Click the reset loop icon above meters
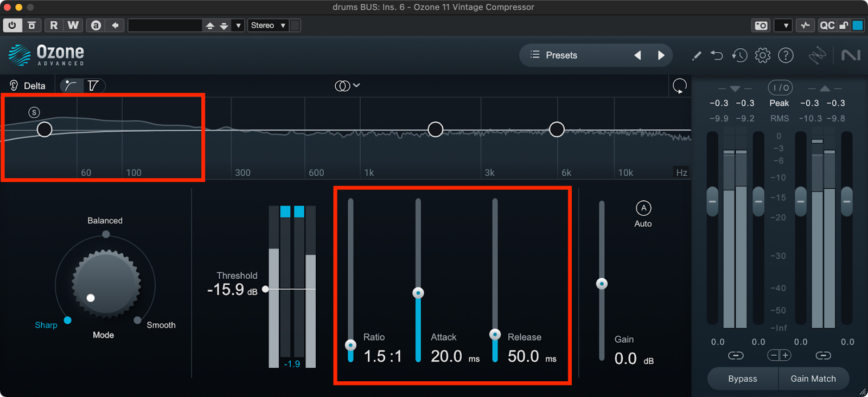Viewport: 868px width, 397px height. [679, 86]
